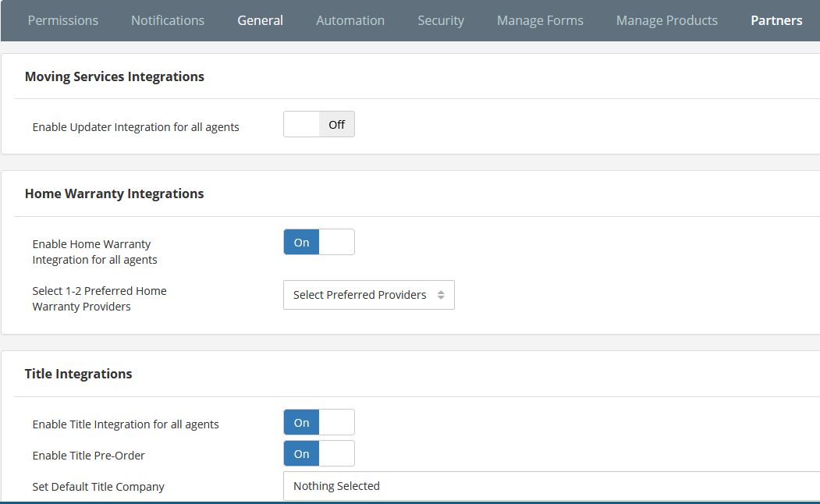Disable the Title Pre-Order toggle

(318, 453)
